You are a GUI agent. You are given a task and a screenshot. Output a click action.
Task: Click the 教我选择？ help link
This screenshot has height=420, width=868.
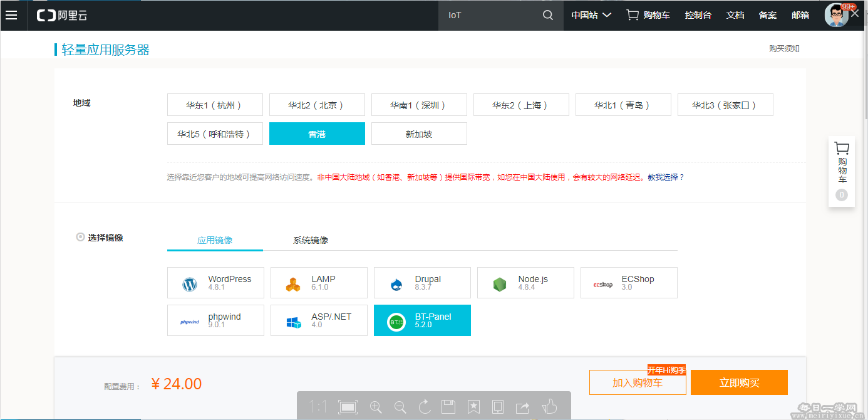[666, 177]
